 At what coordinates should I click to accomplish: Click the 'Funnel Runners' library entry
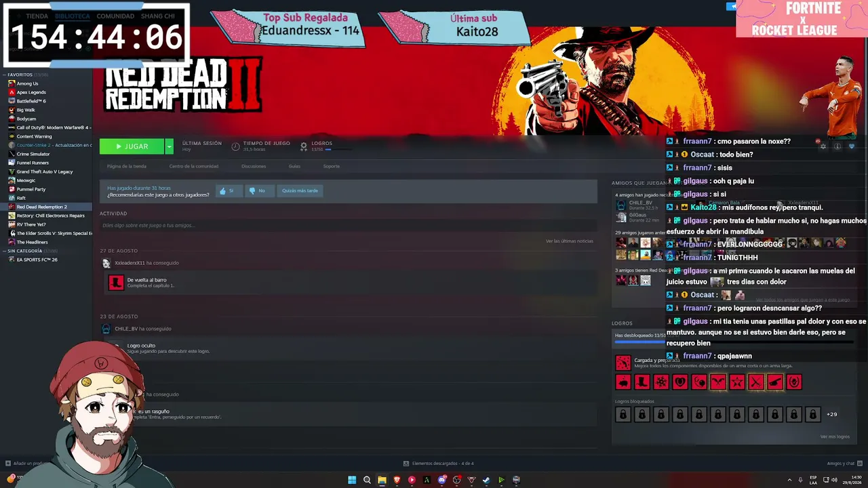point(46,163)
